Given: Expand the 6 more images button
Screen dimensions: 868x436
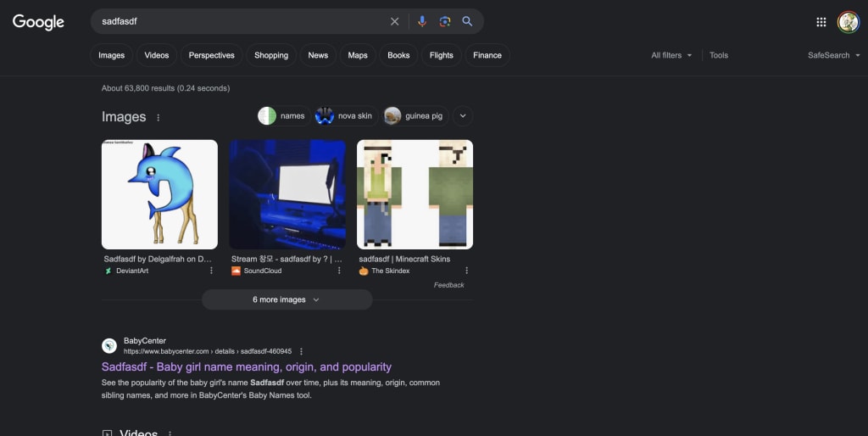Looking at the screenshot, I should pyautogui.click(x=287, y=299).
